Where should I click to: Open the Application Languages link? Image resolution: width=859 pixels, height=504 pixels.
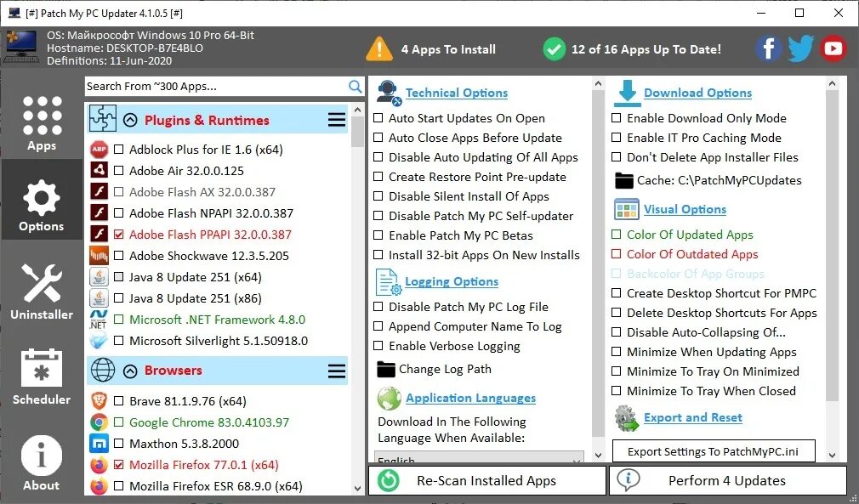point(470,399)
